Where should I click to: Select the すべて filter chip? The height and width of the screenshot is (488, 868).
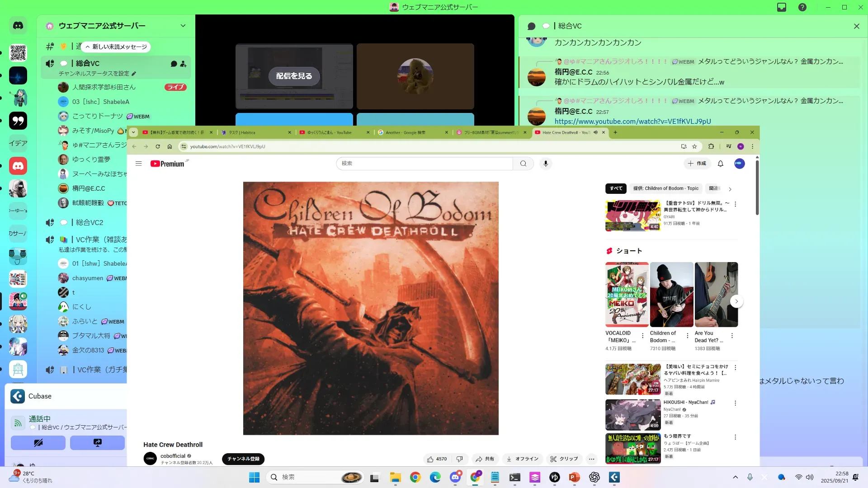pos(616,188)
